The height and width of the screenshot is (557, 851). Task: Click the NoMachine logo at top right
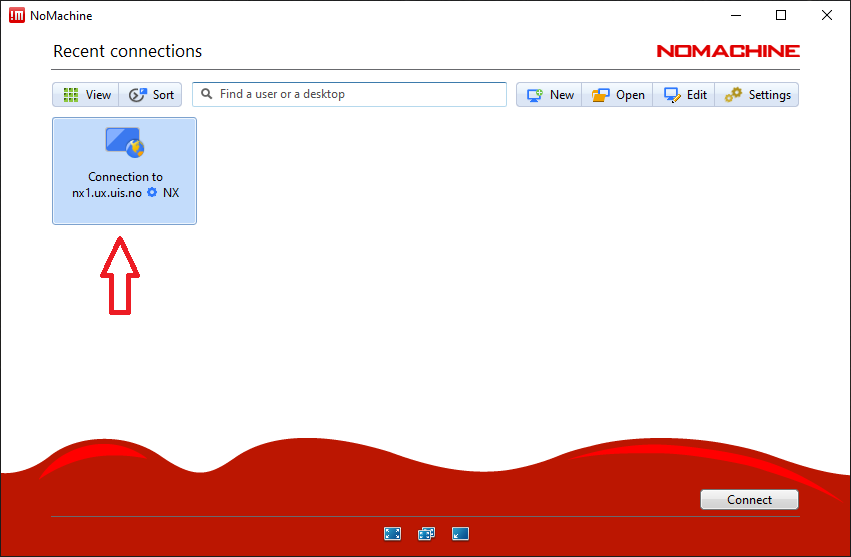(x=728, y=51)
